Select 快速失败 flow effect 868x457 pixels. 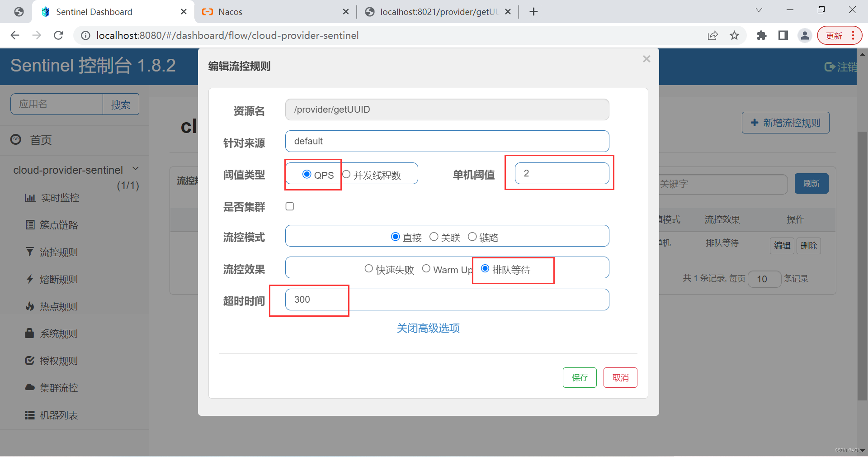click(x=368, y=269)
